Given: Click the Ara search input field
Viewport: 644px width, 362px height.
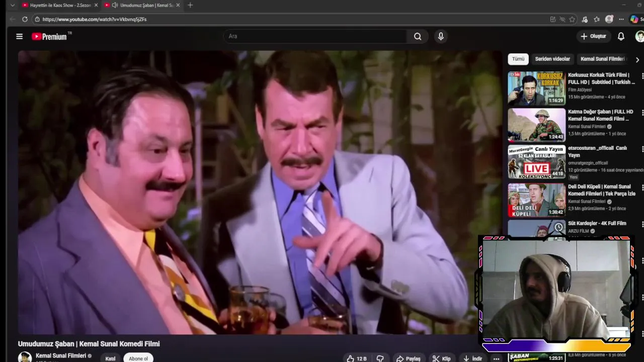Looking at the screenshot, I should [316, 36].
